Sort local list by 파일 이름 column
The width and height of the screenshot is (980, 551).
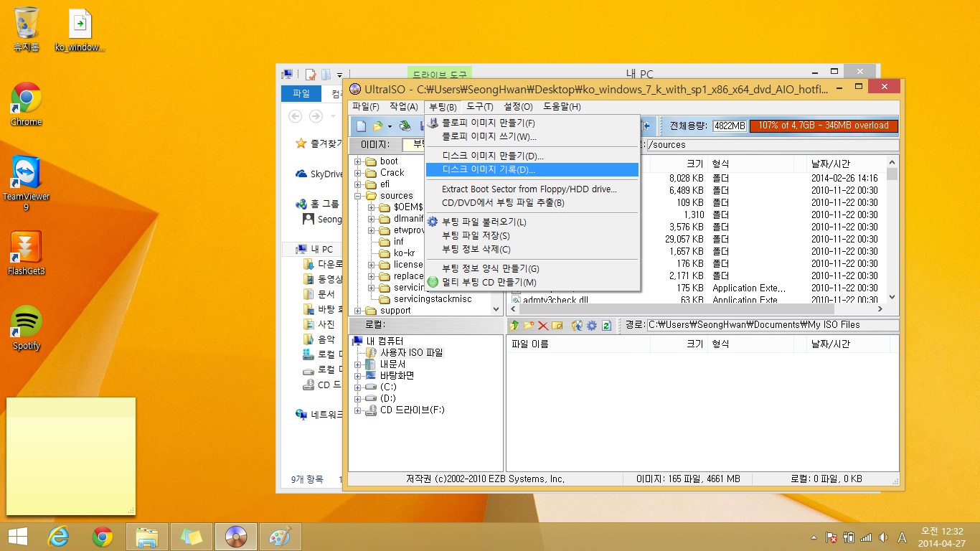point(578,344)
